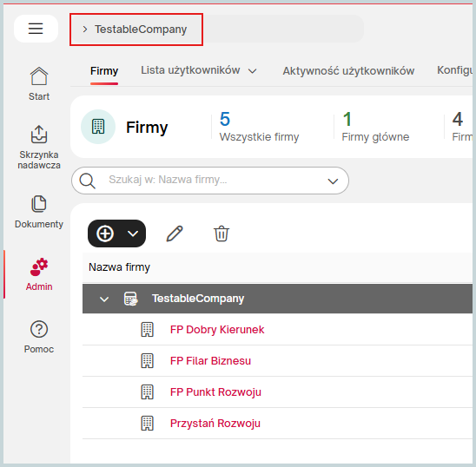
Task: Expand the add button dropdown arrow
Action: (133, 233)
